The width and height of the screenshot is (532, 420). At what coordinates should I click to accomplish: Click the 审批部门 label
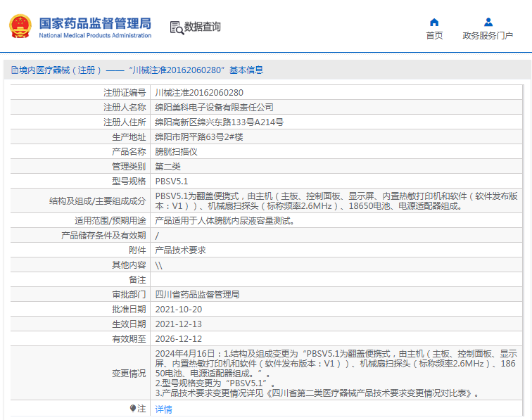(x=129, y=295)
